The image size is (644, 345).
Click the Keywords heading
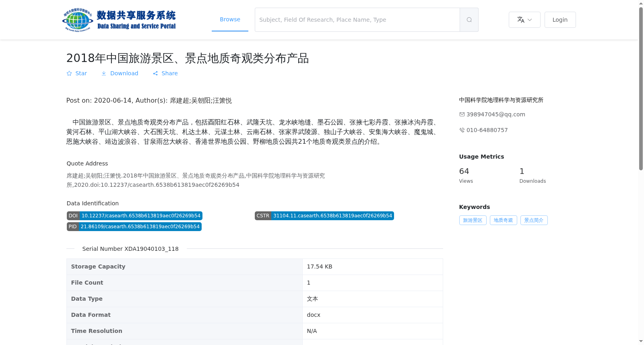tap(475, 207)
